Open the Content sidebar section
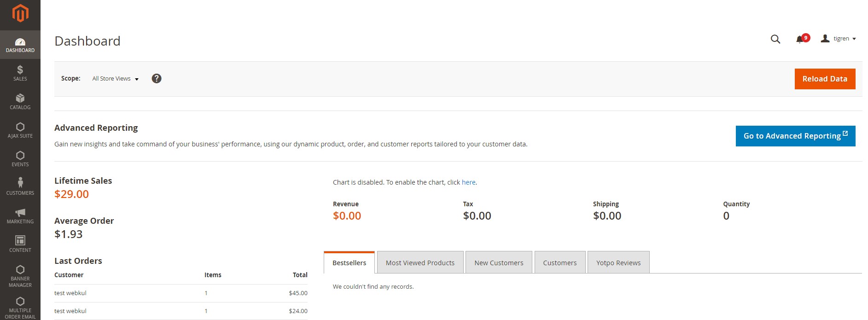This screenshot has height=320, width=868. point(20,244)
